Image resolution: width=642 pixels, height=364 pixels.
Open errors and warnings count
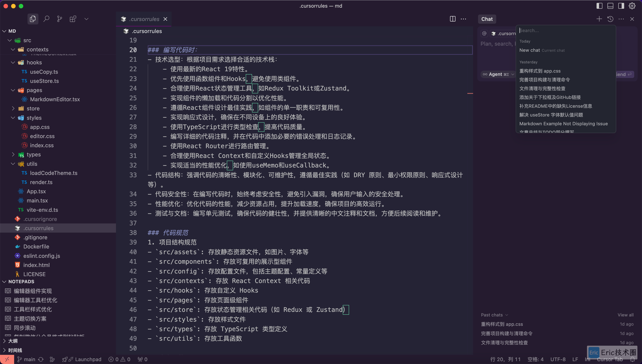119,359
